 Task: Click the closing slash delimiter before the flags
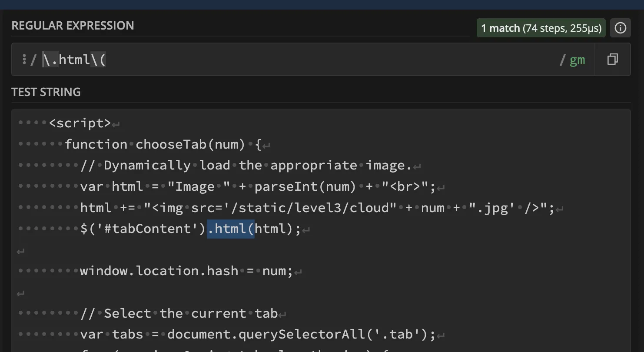[563, 60]
